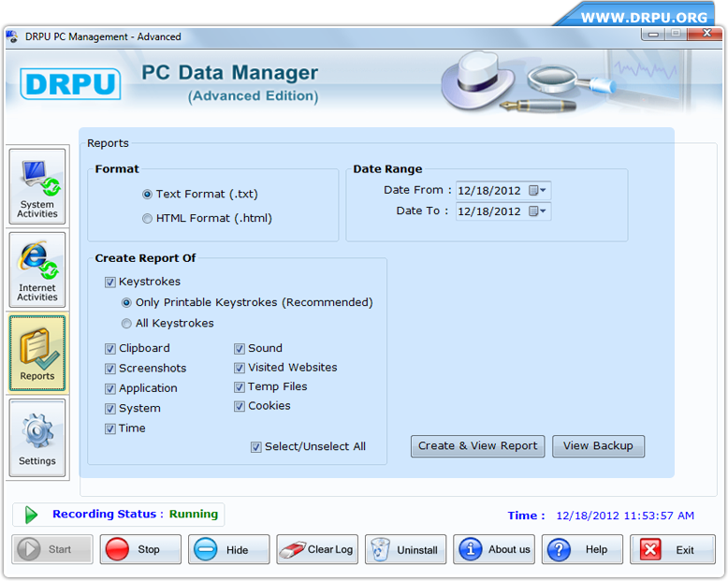Select Text Format (.txt) option
Image resolution: width=728 pixels, height=581 pixels.
tap(147, 194)
